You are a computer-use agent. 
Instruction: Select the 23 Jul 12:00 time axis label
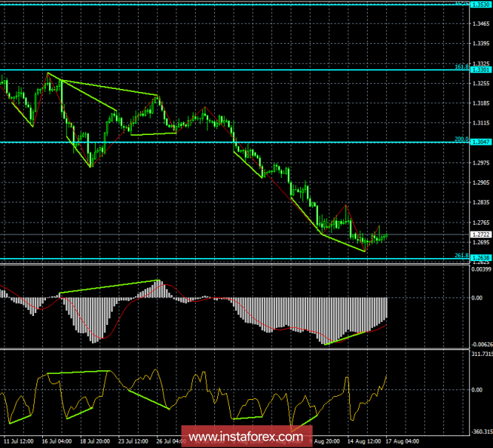(x=133, y=441)
